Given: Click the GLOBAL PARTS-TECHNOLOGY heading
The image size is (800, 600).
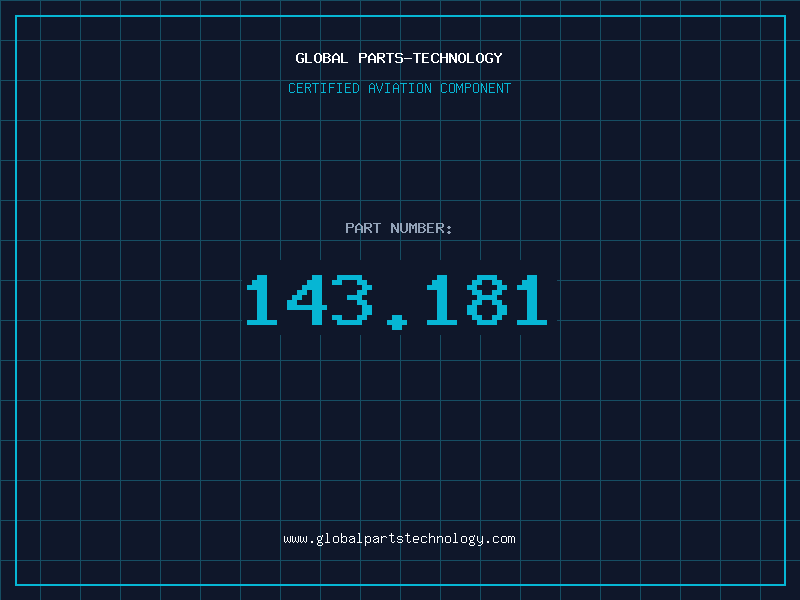Looking at the screenshot, I should point(399,58).
